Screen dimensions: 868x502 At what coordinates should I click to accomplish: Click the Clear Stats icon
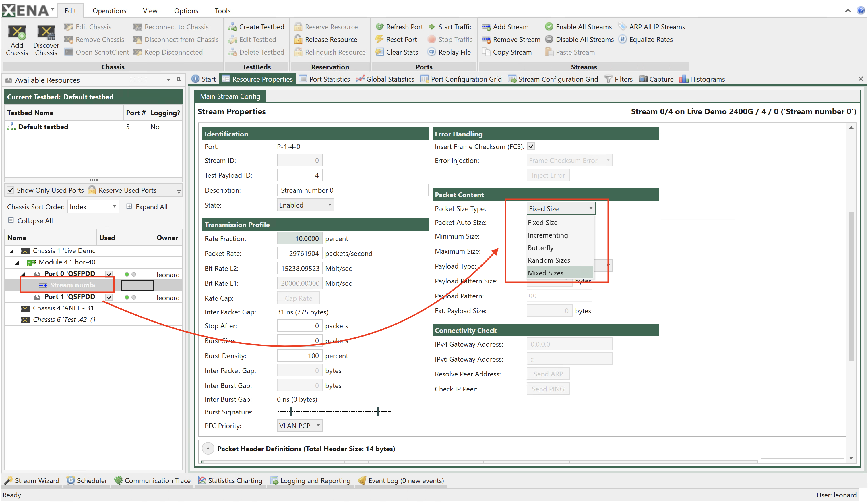[x=379, y=52]
